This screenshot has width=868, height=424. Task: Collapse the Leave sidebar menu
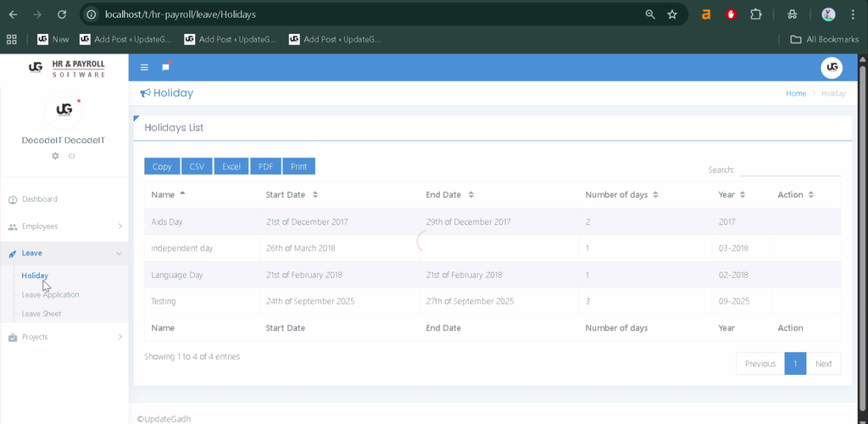64,253
